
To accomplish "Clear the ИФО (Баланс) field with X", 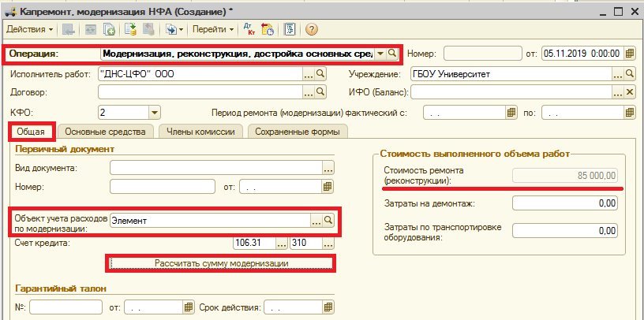I will pyautogui.click(x=630, y=92).
